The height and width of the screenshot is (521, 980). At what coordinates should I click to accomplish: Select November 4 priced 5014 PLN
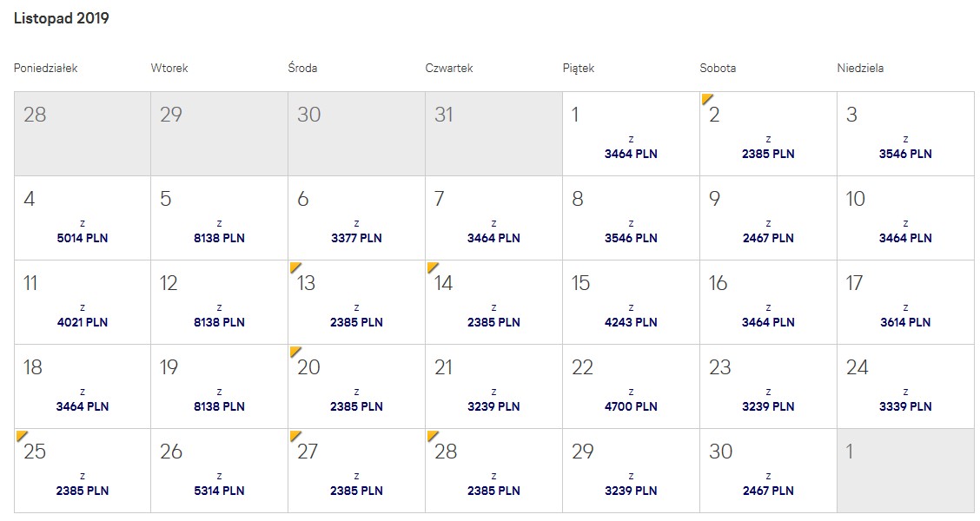point(82,218)
